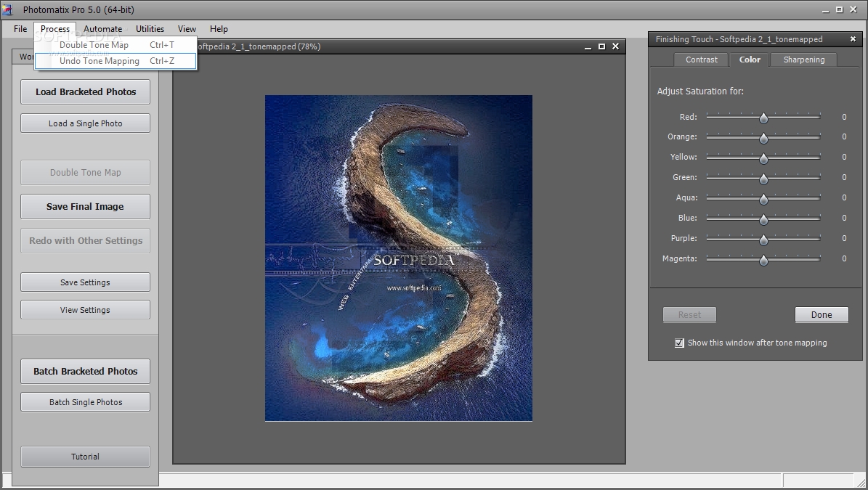Click Done in Finishing Touch panel
Viewport: 868px width, 490px height.
point(822,314)
